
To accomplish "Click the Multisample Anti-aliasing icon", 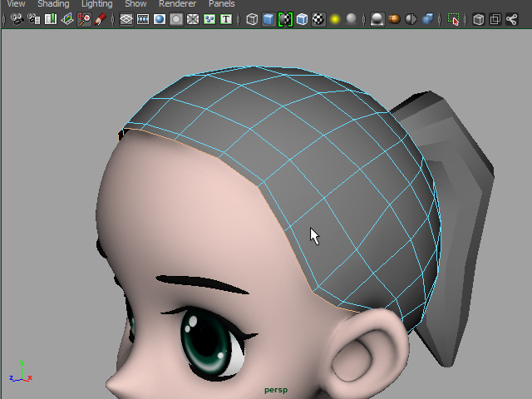I will click(x=411, y=19).
